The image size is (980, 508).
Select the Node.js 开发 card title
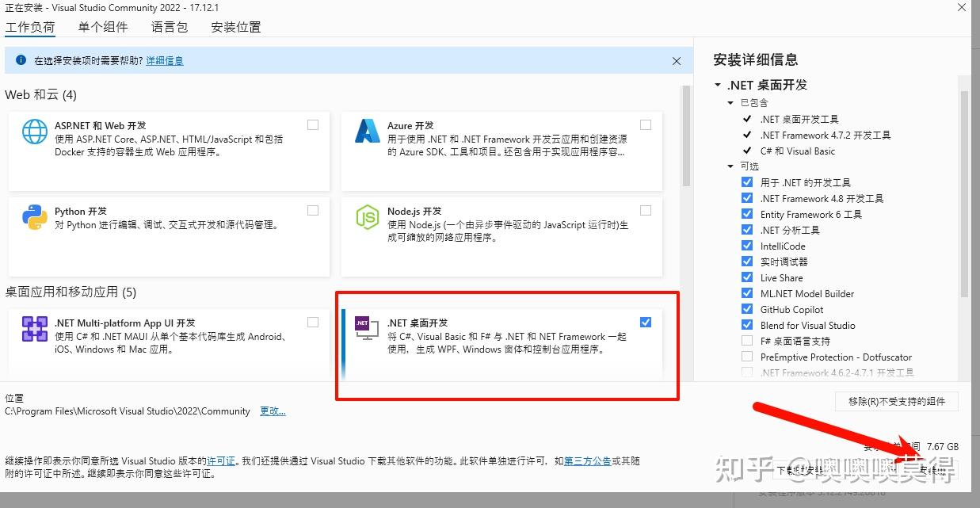(x=414, y=211)
